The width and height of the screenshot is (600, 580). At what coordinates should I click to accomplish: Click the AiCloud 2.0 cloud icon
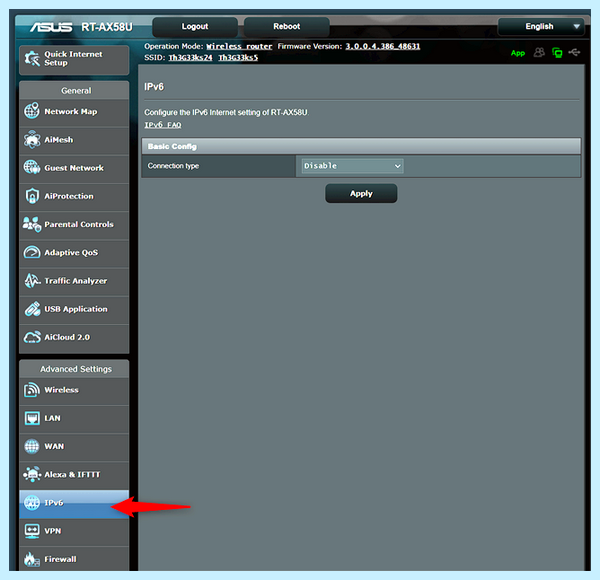click(32, 337)
